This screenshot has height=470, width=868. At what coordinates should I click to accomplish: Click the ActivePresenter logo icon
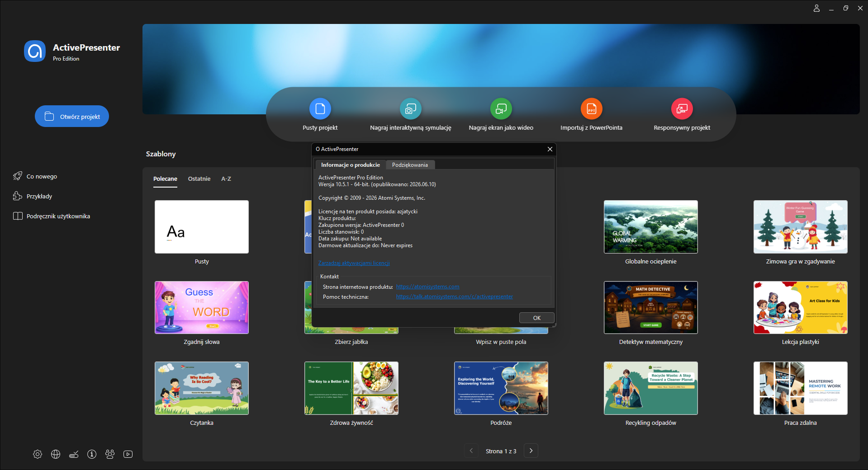[35, 51]
